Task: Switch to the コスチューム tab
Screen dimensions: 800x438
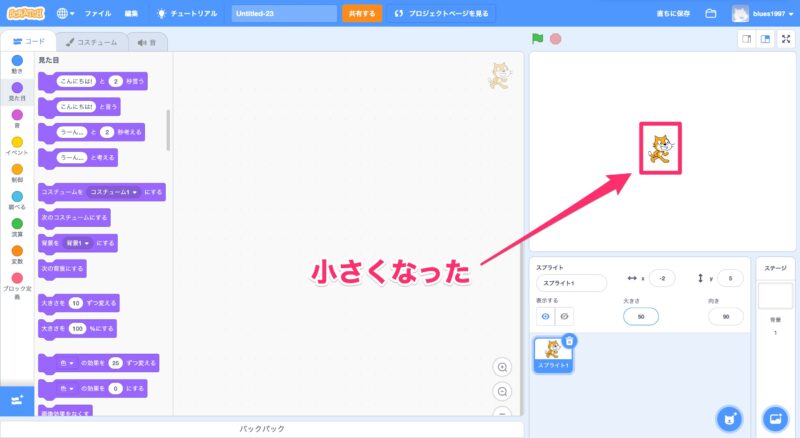Action: (91, 42)
